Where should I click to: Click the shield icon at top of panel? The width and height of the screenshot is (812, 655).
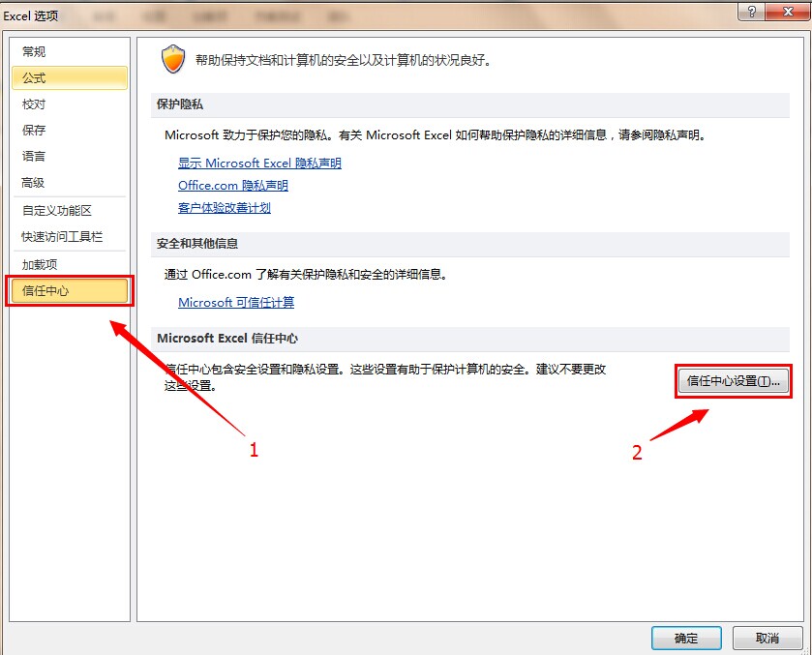click(x=173, y=60)
